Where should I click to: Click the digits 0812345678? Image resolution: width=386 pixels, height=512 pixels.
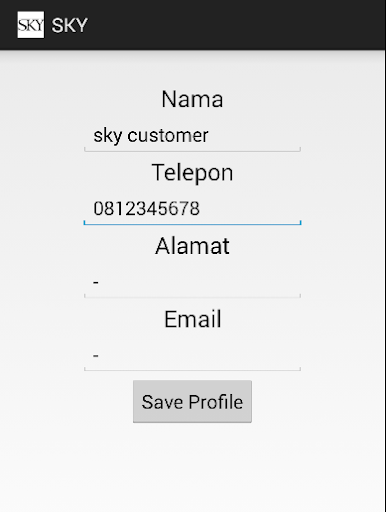click(147, 209)
